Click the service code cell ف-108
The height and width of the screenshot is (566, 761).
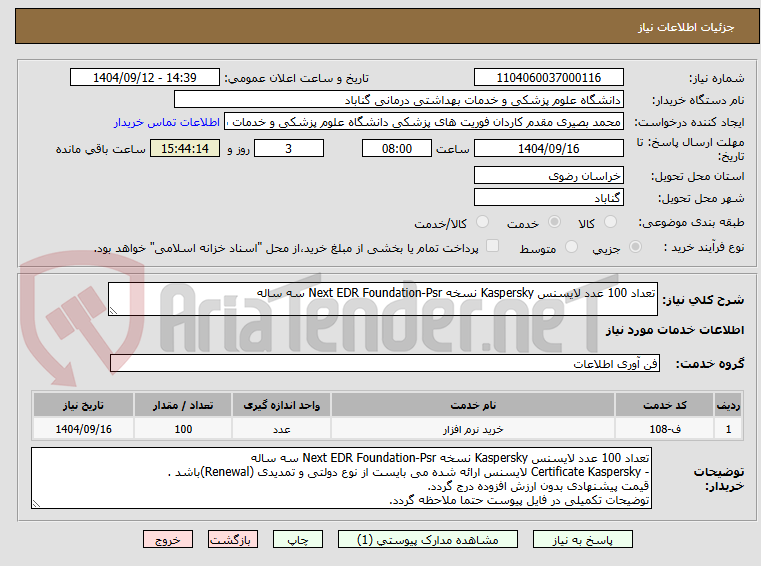coord(664,429)
